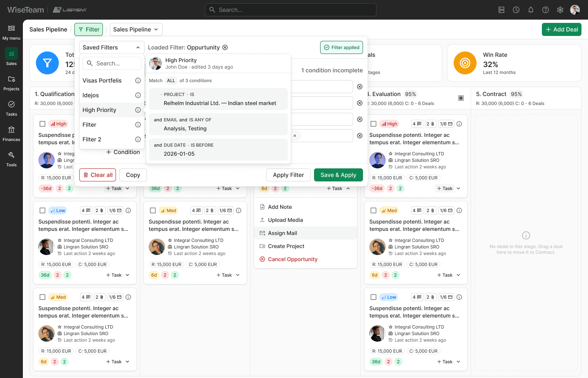Screen dimensions: 588x378
Task: Select Cancel Opportunity menu item
Action: click(305, 259)
